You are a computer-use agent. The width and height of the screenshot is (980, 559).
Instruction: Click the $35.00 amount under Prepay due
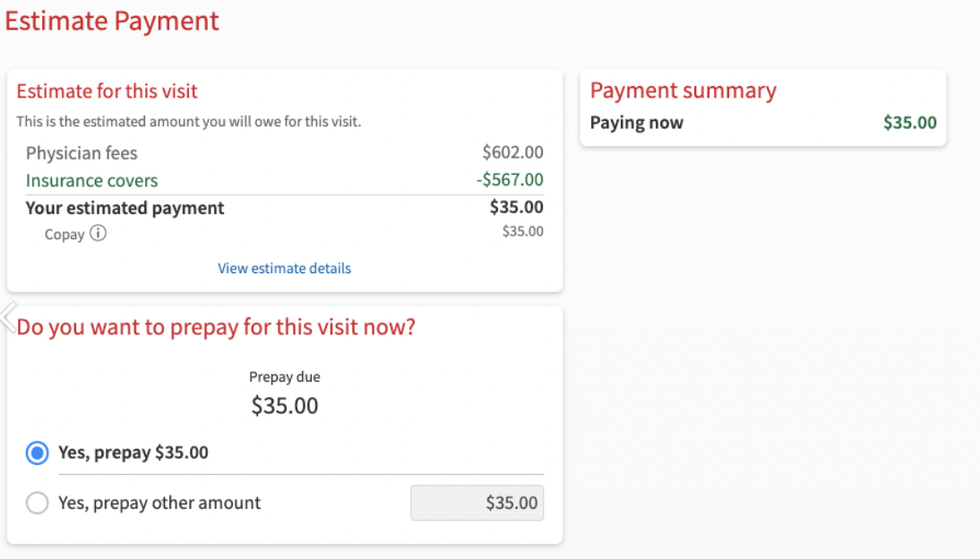pyautogui.click(x=284, y=406)
